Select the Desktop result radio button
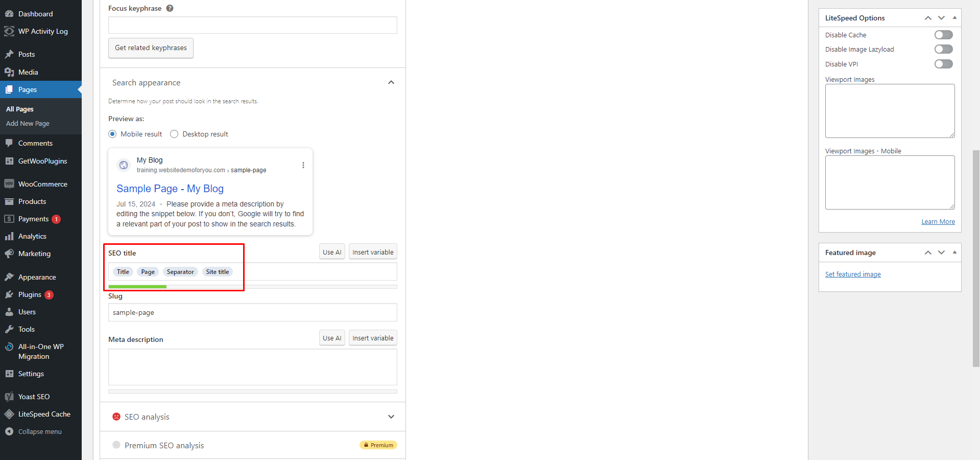Image resolution: width=980 pixels, height=460 pixels. 174,134
